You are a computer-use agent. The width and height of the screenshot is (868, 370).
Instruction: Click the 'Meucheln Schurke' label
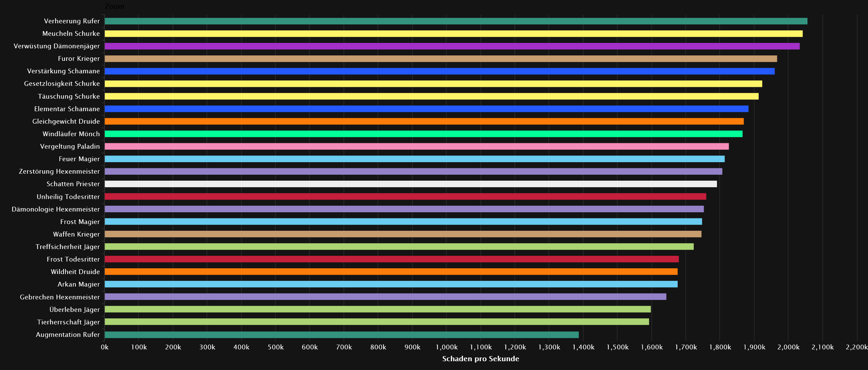(x=71, y=33)
